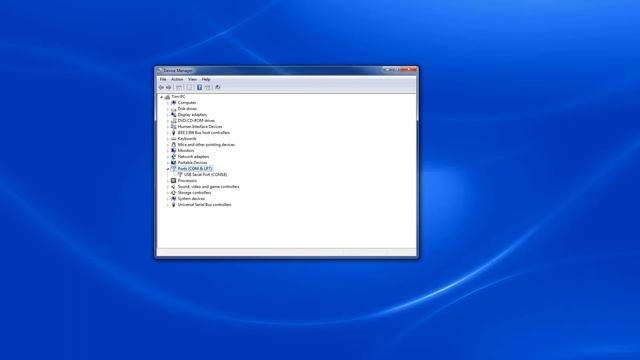Select the Monitors label
This screenshot has height=360, width=640.
tap(186, 151)
